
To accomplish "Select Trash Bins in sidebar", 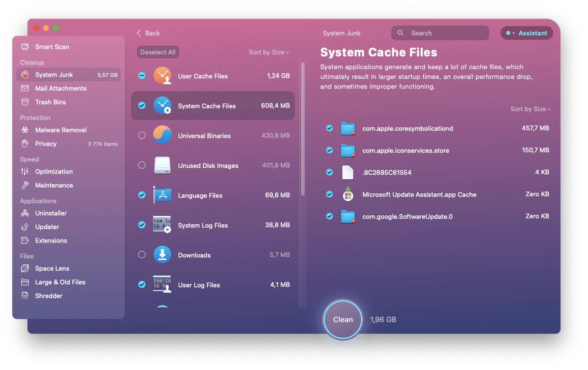I will pos(50,102).
